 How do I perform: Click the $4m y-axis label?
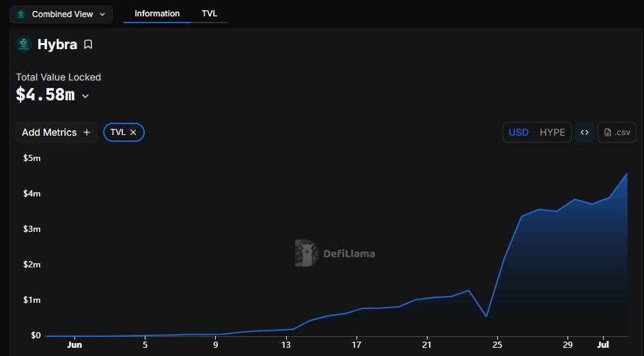point(32,193)
